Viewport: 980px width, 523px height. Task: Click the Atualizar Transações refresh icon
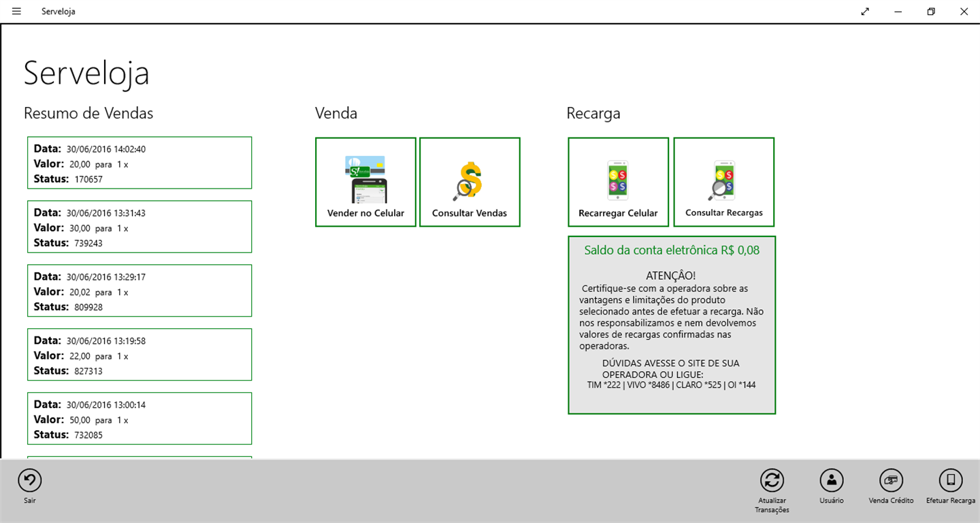tap(772, 481)
